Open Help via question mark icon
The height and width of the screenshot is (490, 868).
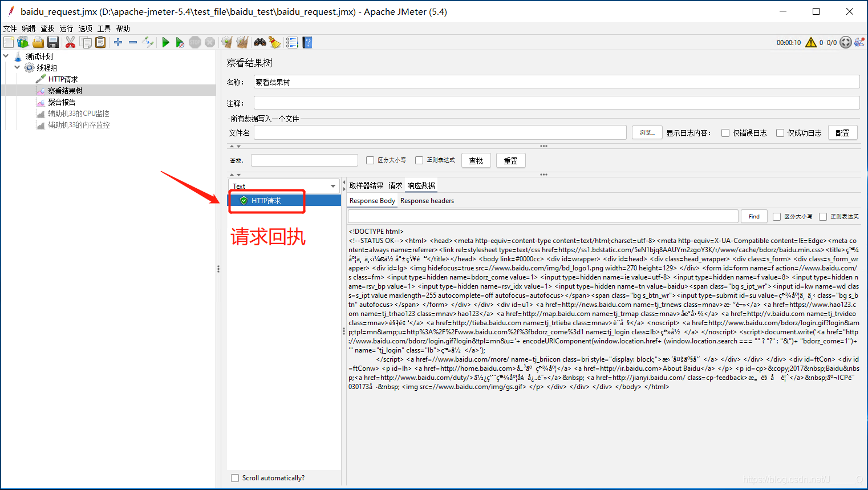307,42
